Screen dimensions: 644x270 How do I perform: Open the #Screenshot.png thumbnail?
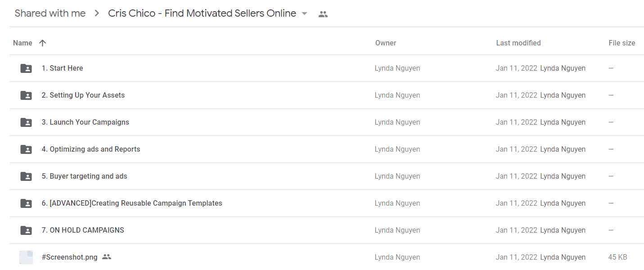26,257
